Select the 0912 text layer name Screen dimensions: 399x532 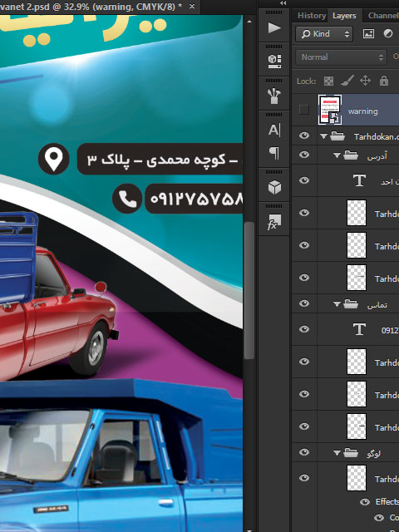390,331
